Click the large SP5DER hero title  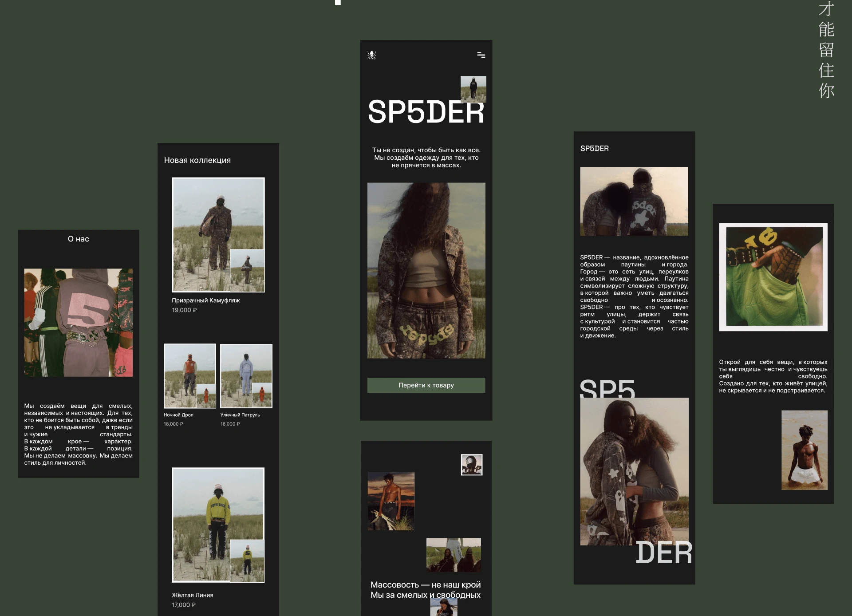(425, 113)
